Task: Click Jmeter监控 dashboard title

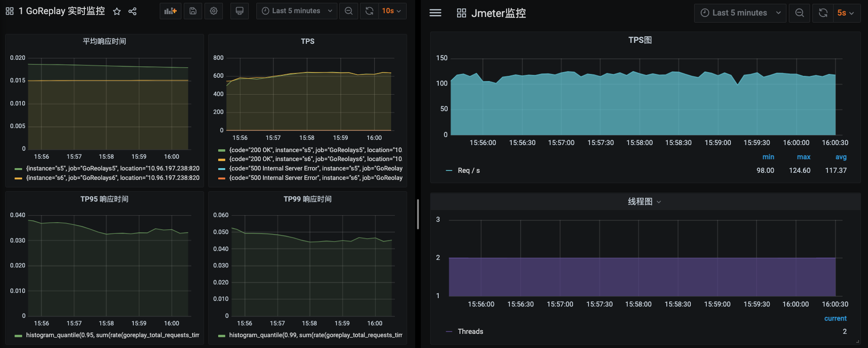Action: [x=499, y=13]
